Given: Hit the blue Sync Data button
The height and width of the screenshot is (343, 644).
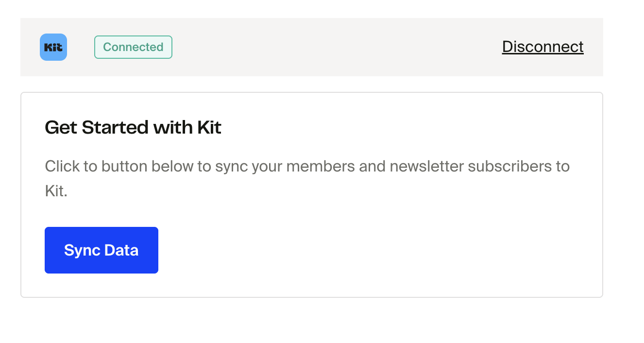Looking at the screenshot, I should tap(102, 250).
